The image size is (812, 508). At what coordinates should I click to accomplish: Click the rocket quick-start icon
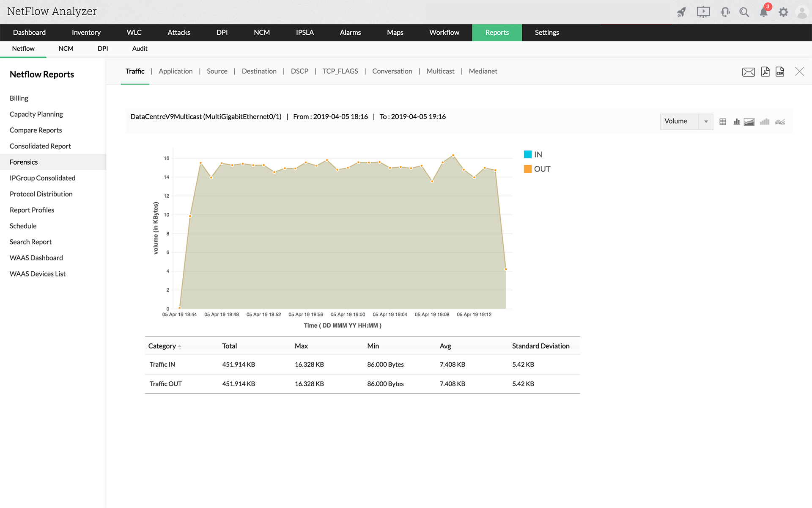point(681,12)
